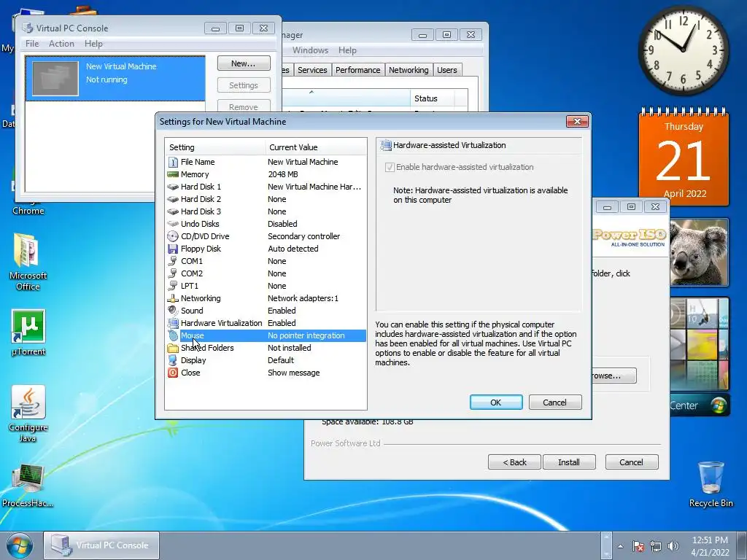This screenshot has width=747, height=560.
Task: Select the Shared Folders folder icon
Action: coord(173,348)
